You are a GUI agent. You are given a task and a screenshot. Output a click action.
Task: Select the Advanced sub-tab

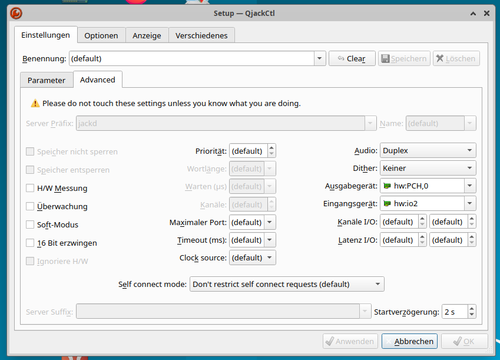pos(98,80)
